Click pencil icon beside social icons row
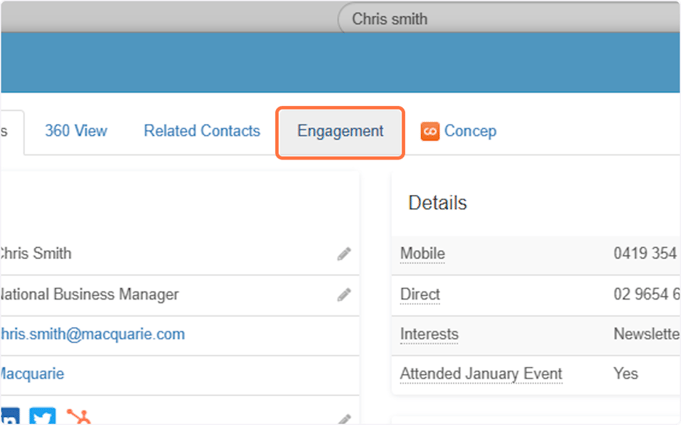Image resolution: width=681 pixels, height=425 pixels. pyautogui.click(x=344, y=419)
